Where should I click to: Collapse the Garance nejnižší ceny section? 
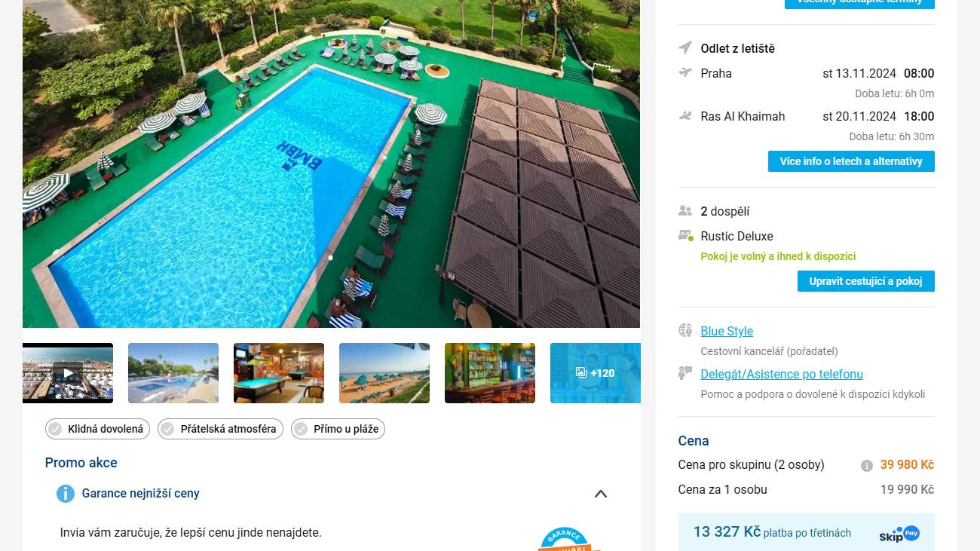pos(601,494)
